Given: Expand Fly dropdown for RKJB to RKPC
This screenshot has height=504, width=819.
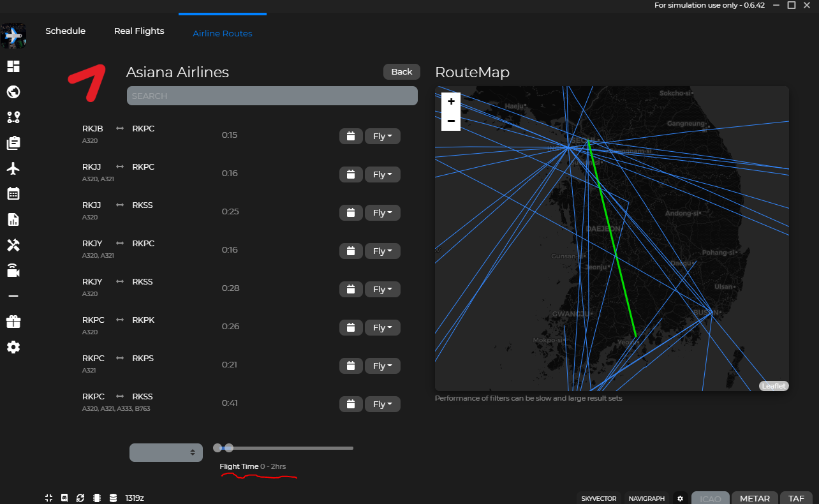Looking at the screenshot, I should tap(383, 136).
